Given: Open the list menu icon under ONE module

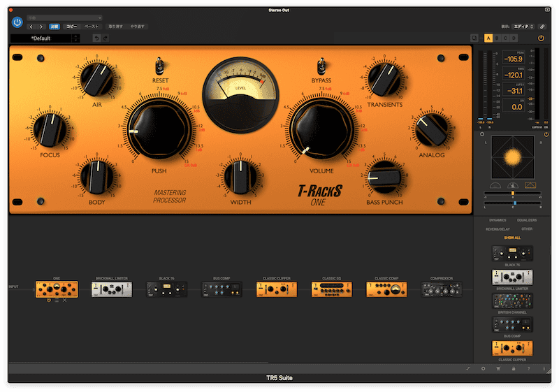Looking at the screenshot, I should [57, 300].
